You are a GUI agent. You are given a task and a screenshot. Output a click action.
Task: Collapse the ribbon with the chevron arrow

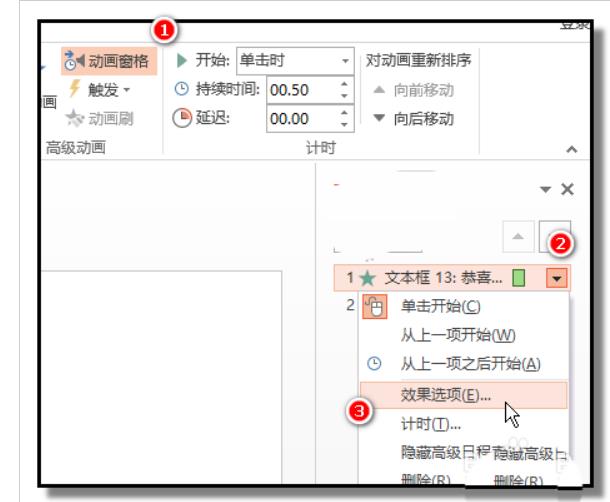point(571,148)
